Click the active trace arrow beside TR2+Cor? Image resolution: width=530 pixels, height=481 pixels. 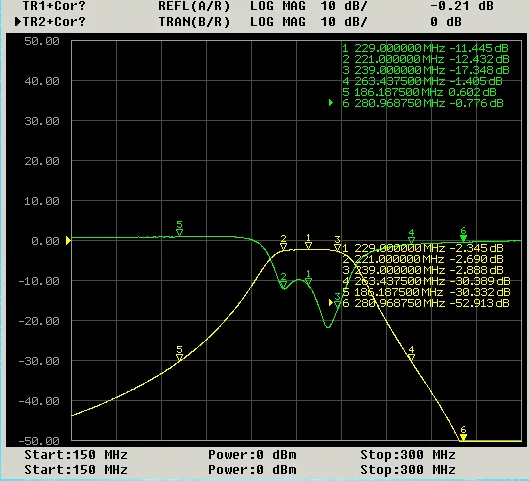(18, 22)
